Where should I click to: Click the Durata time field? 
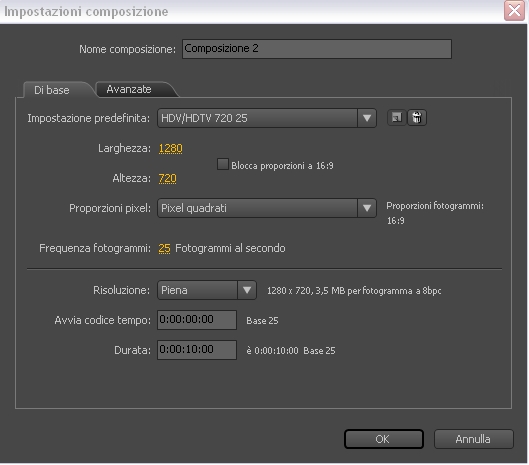197,350
